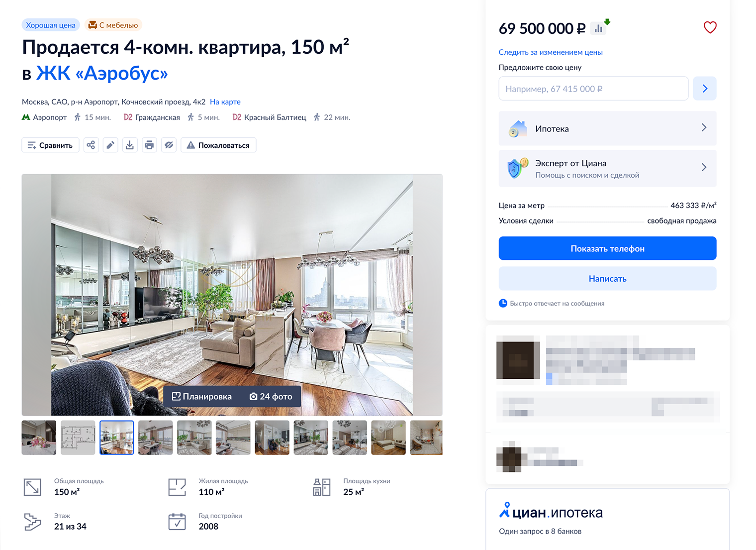
Task: Expand the Ипотека section
Action: tap(607, 128)
